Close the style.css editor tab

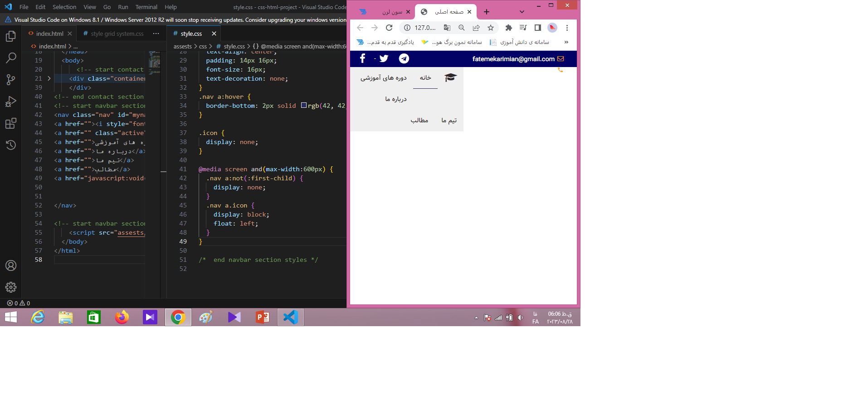[x=214, y=34]
